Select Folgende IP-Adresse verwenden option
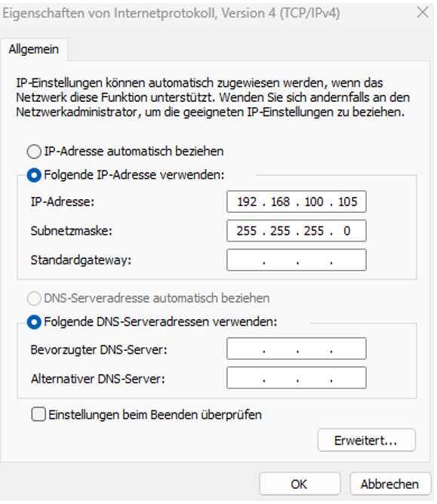Image resolution: width=437 pixels, height=504 pixels. [34, 175]
